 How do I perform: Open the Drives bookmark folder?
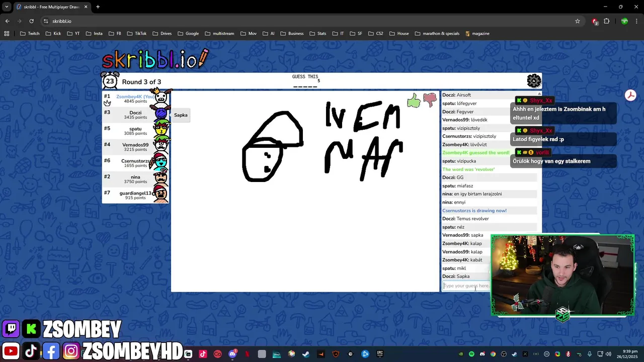click(x=162, y=34)
